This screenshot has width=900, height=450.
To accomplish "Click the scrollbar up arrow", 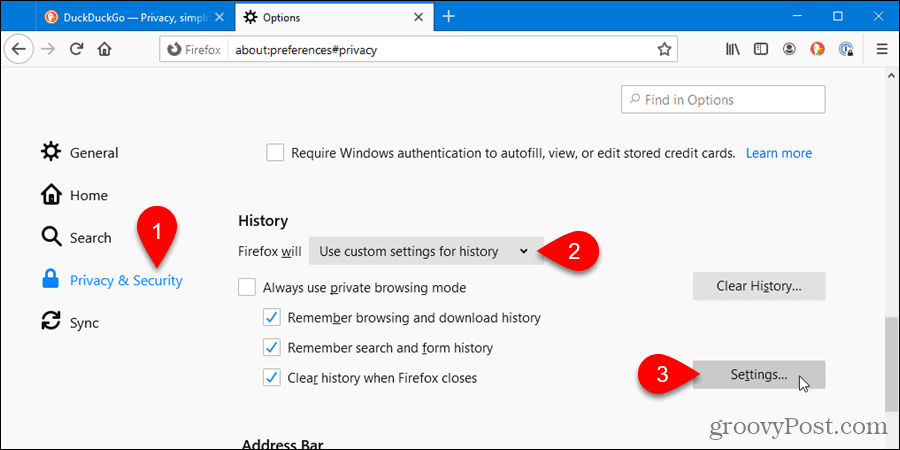I will point(891,75).
